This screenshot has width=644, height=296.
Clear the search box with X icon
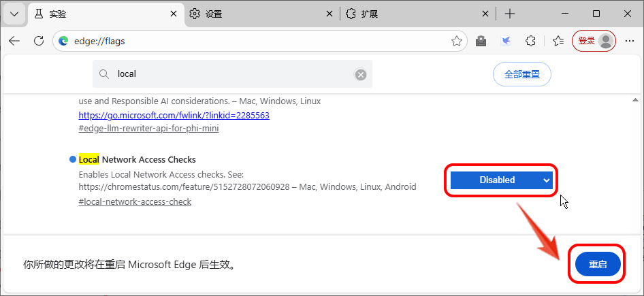point(361,74)
